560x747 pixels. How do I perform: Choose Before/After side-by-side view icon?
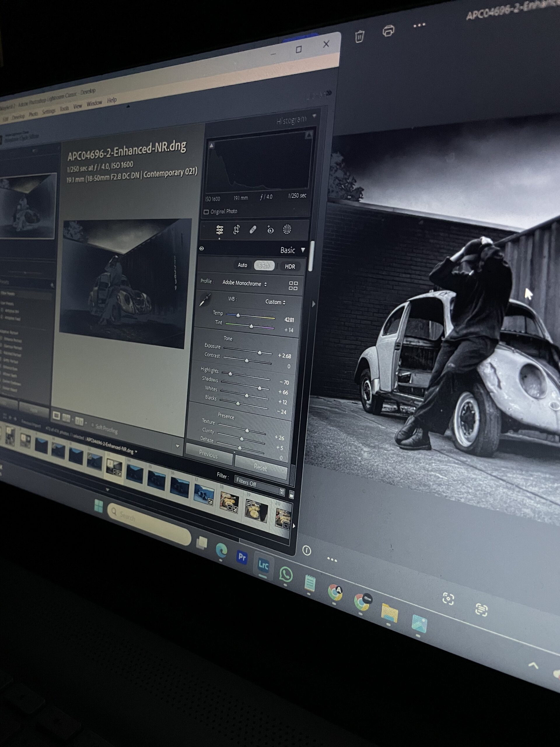click(66, 419)
